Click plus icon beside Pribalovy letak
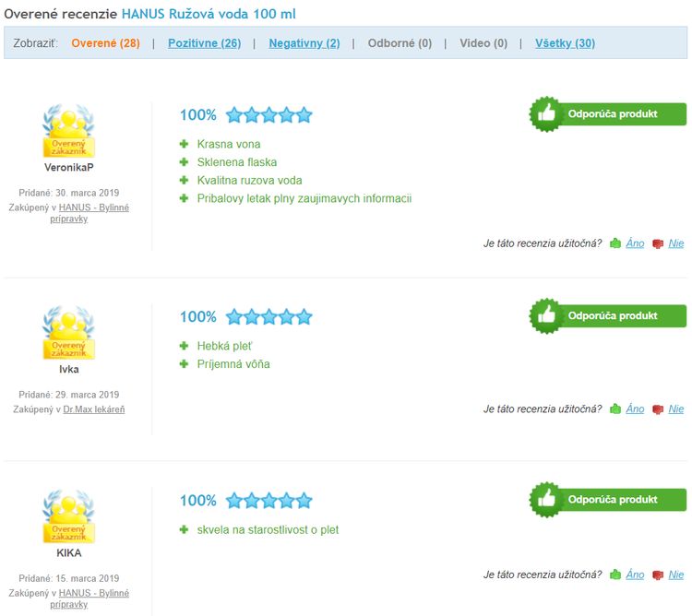The width and height of the screenshot is (692, 616). click(x=184, y=198)
